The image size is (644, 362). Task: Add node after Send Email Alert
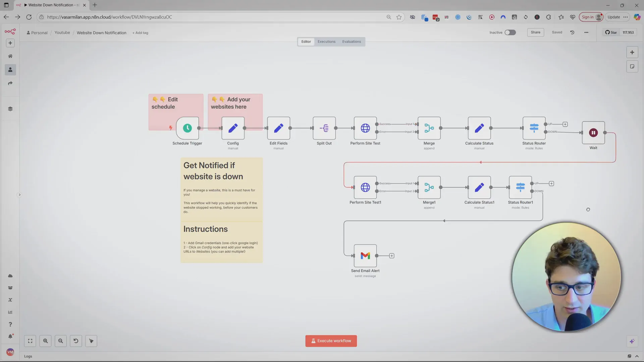[x=391, y=256]
